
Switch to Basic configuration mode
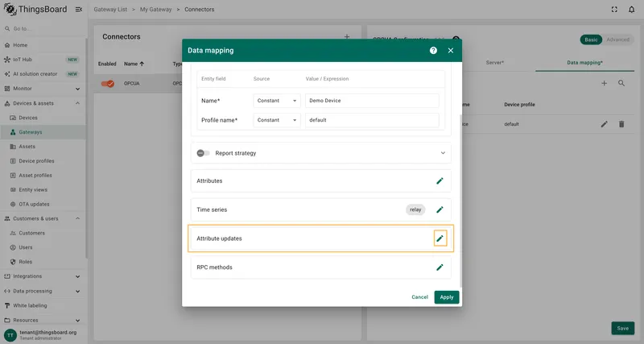point(591,39)
